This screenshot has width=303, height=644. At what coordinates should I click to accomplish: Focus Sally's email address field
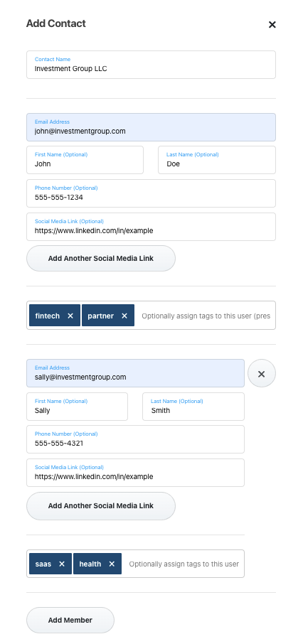pos(135,373)
